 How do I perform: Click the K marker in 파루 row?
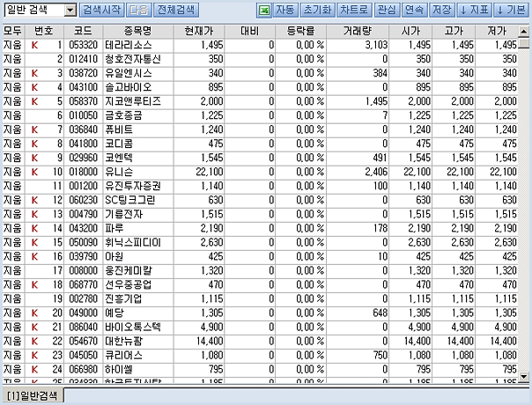34,229
